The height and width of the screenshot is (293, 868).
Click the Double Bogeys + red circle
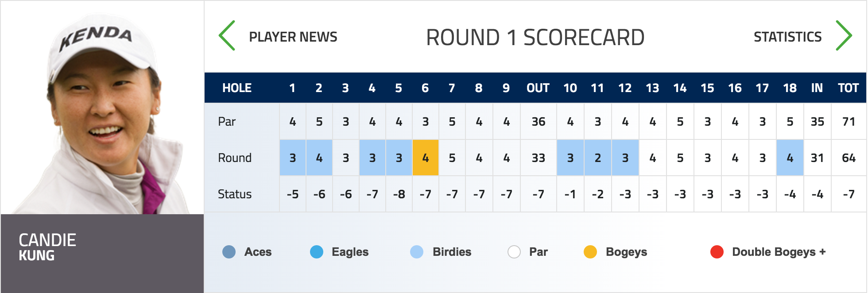[717, 252]
